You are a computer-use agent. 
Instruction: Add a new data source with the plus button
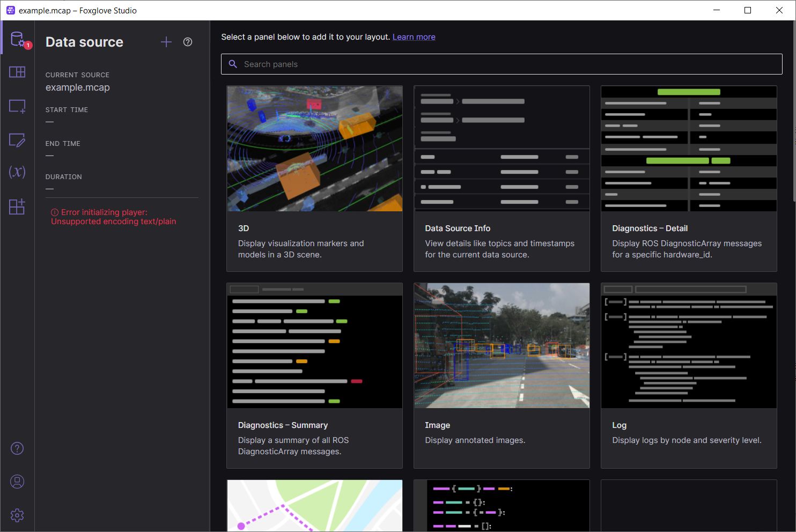(x=166, y=42)
